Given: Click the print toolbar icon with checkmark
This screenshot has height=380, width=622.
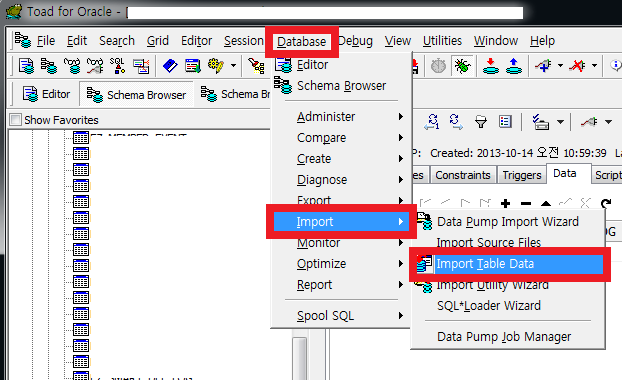Looking at the screenshot, I should tap(540, 122).
